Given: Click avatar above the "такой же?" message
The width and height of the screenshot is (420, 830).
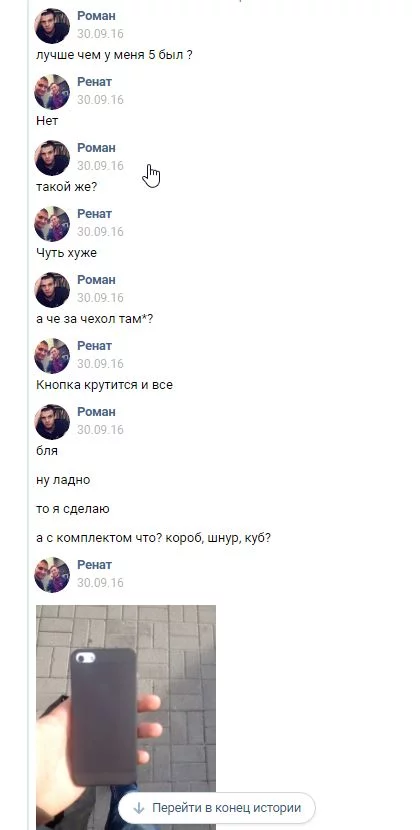Looking at the screenshot, I should click(52, 158).
